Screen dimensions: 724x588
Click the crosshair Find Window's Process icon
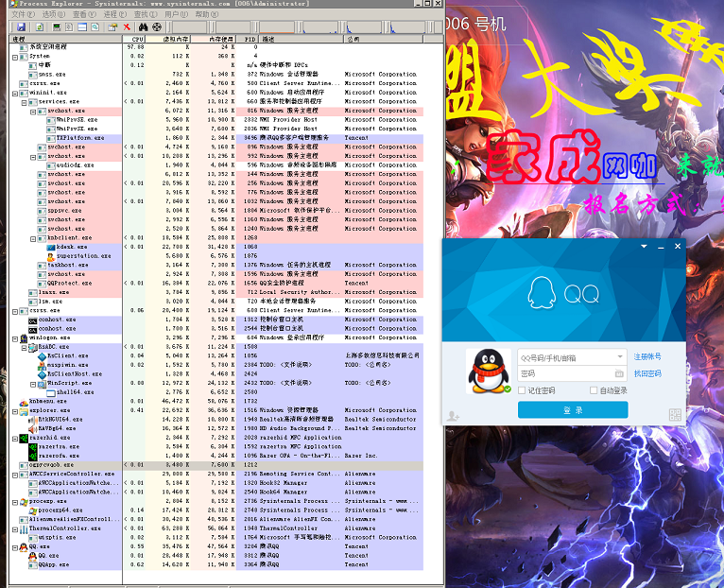pos(157,27)
